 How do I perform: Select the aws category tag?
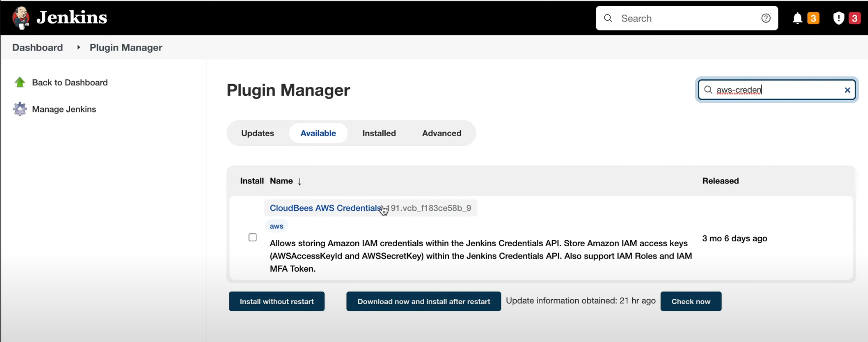click(x=277, y=226)
